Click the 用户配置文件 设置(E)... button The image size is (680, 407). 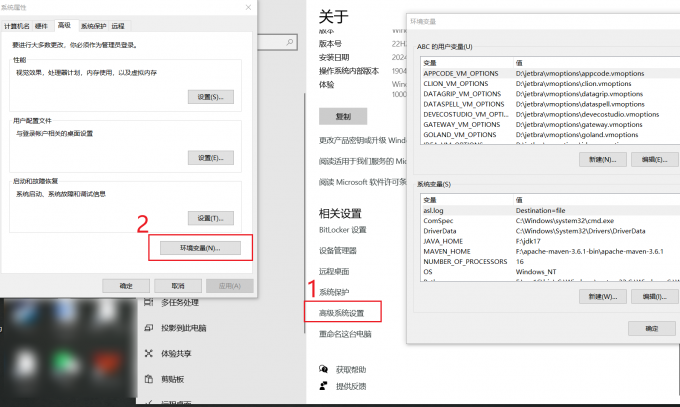pyautogui.click(x=211, y=158)
